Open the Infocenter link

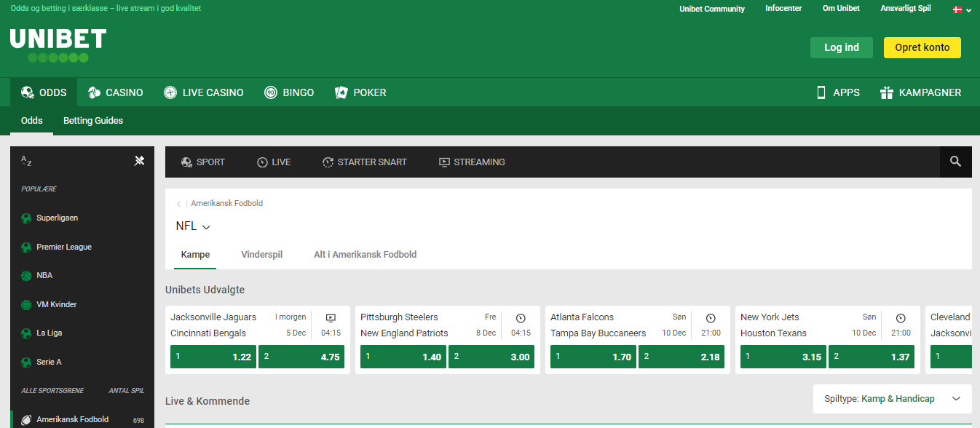(783, 9)
